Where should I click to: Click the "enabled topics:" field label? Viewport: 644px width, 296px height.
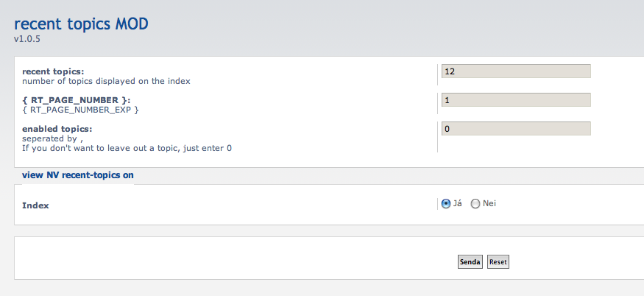57,129
